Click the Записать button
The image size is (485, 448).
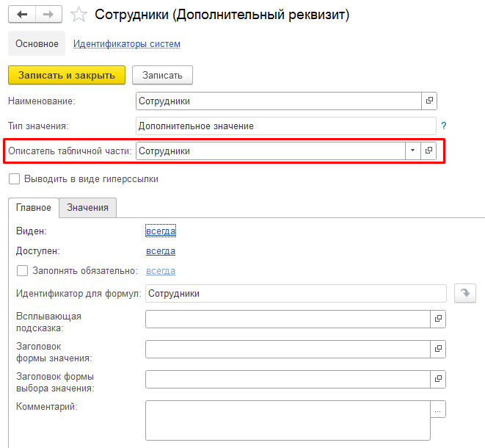162,75
